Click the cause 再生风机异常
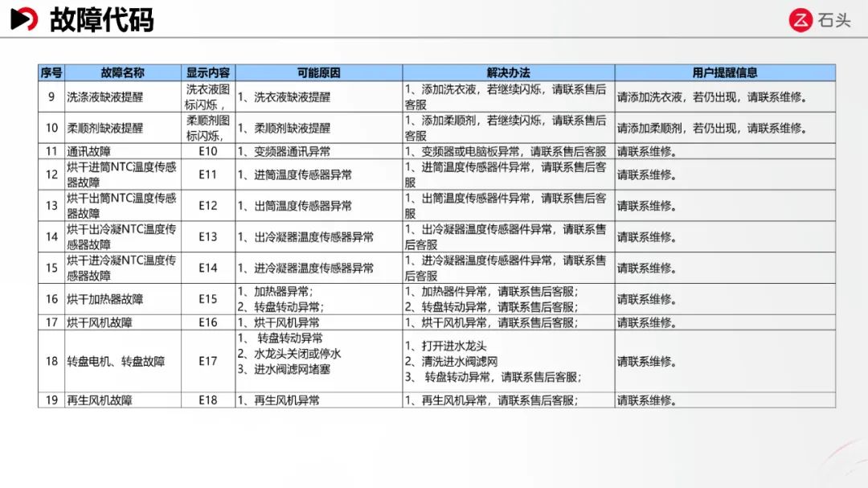This screenshot has height=488, width=868. point(287,400)
